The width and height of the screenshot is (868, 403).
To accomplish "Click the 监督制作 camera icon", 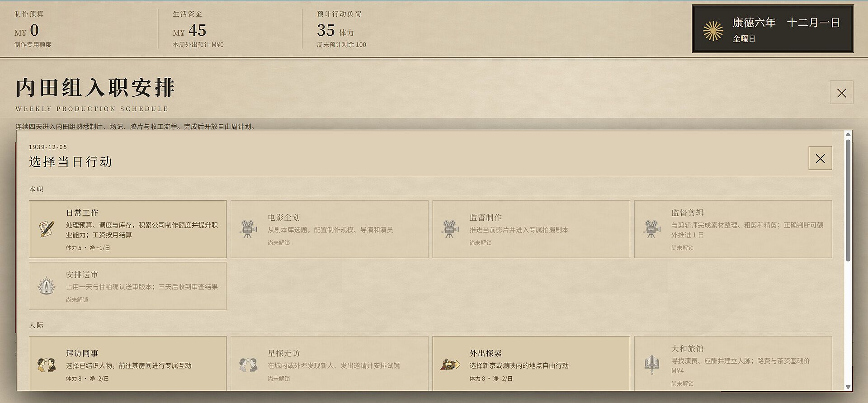I will pos(450,229).
